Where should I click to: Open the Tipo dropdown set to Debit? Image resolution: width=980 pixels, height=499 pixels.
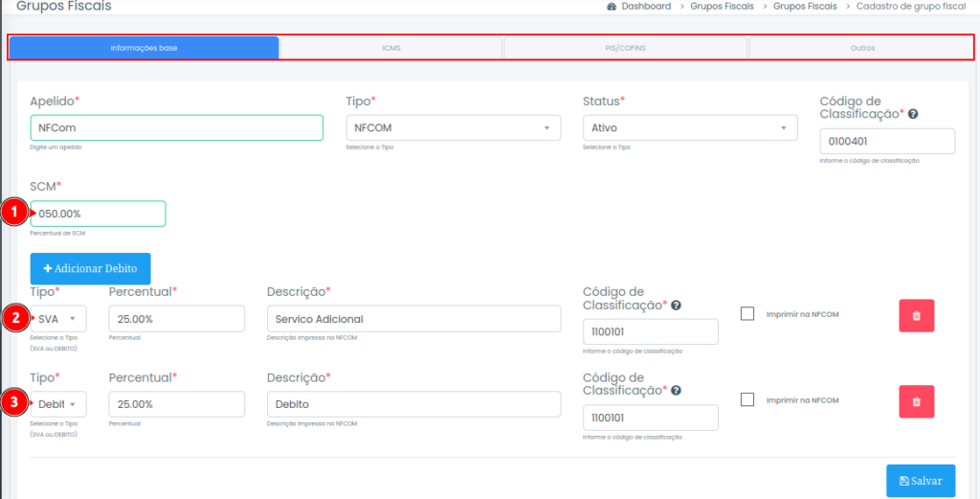coord(58,404)
